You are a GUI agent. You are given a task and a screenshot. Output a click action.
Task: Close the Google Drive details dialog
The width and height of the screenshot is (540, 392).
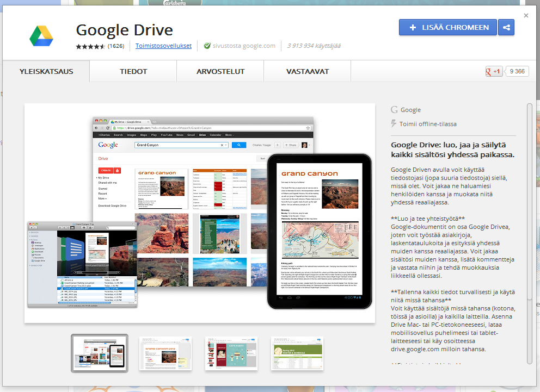coord(526,16)
